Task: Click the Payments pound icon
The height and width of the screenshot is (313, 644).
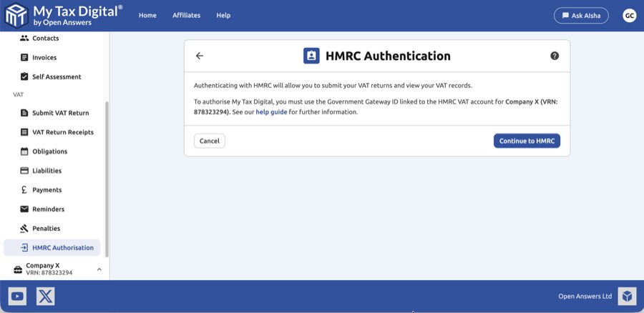Action: [24, 190]
